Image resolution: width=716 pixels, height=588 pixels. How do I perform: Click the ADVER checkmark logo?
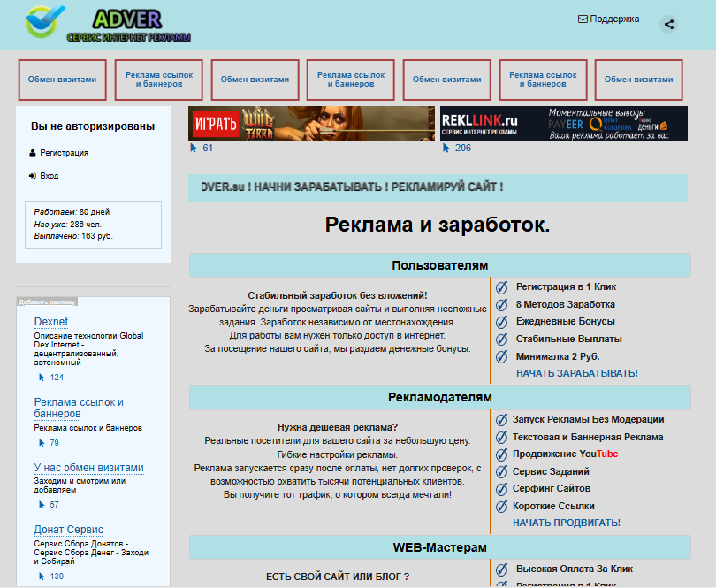[45, 22]
